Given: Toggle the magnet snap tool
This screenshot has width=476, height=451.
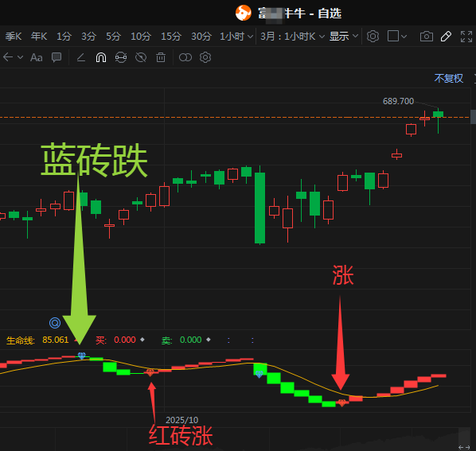Looking at the screenshot, I should point(101,57).
